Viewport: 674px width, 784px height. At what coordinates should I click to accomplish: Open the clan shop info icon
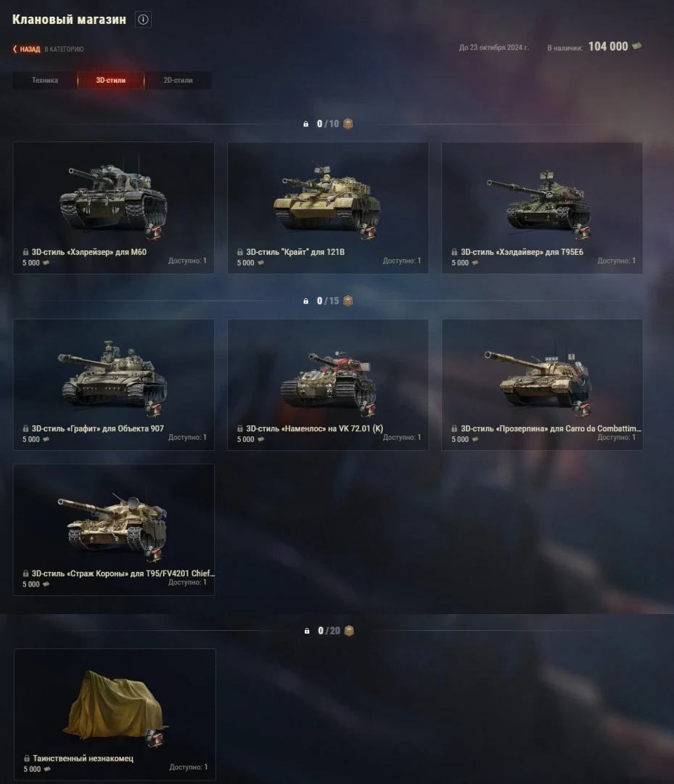click(143, 20)
